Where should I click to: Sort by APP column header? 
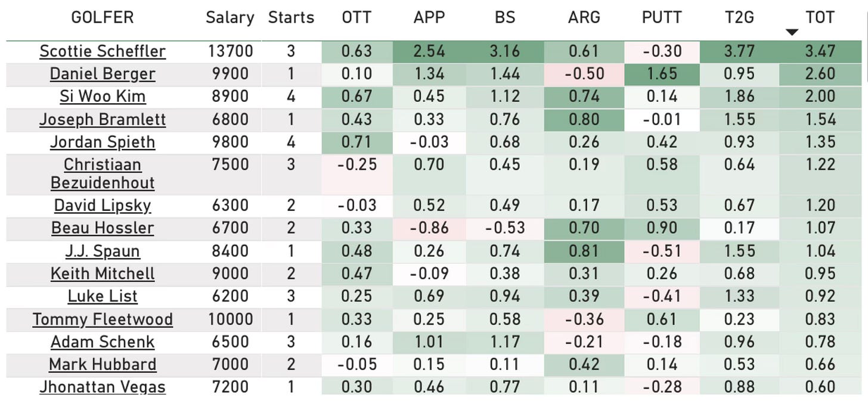(x=429, y=17)
